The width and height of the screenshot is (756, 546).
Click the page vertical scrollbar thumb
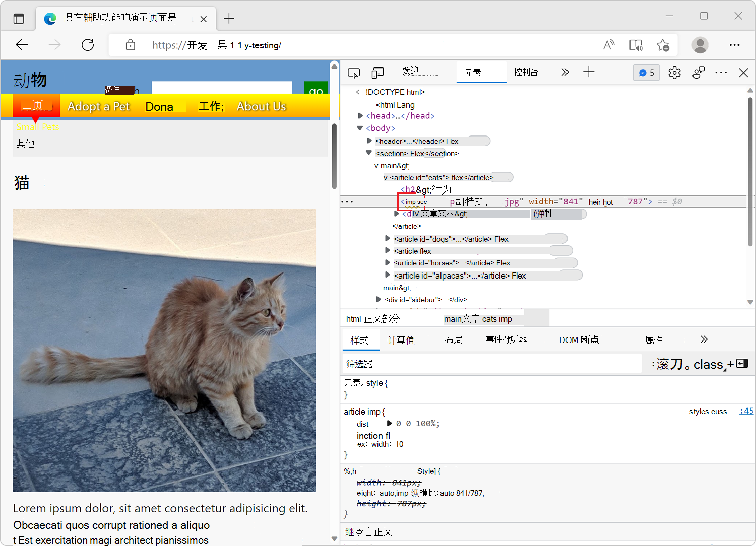[x=334, y=156]
